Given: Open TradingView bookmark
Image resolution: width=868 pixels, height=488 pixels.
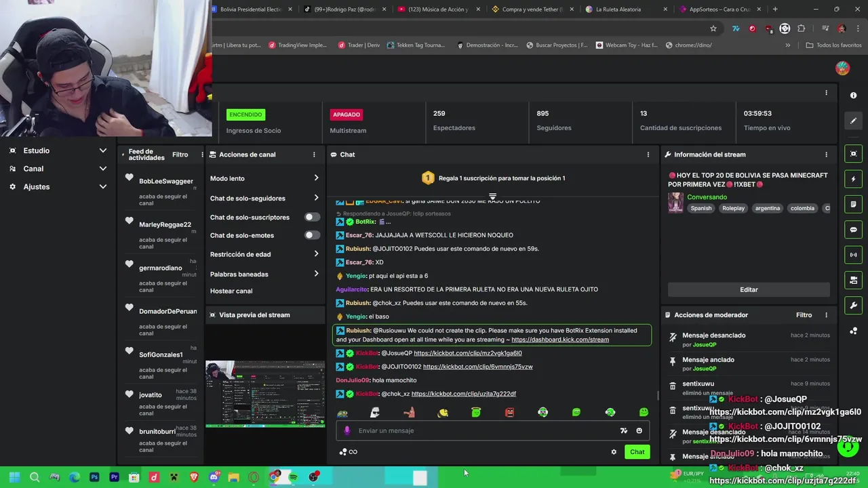Looking at the screenshot, I should [298, 45].
